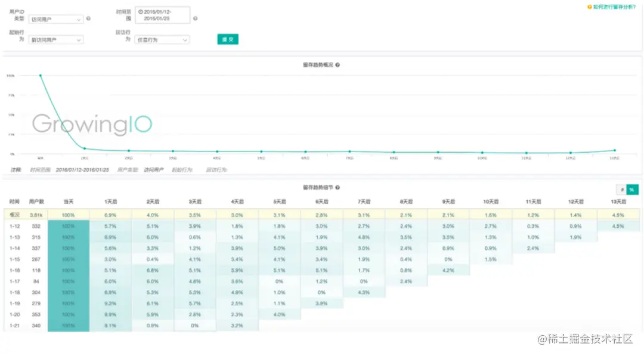Click 84 user count in 1-17 row
The width and height of the screenshot is (644, 356).
coord(36,281)
